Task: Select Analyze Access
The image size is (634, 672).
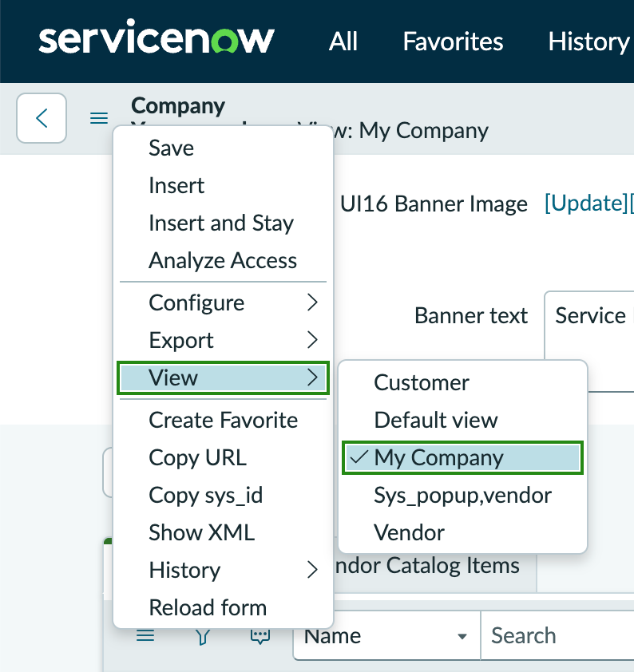Action: (223, 260)
